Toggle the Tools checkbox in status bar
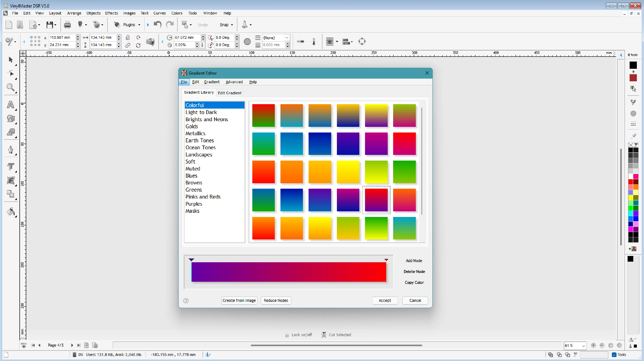 point(614,355)
